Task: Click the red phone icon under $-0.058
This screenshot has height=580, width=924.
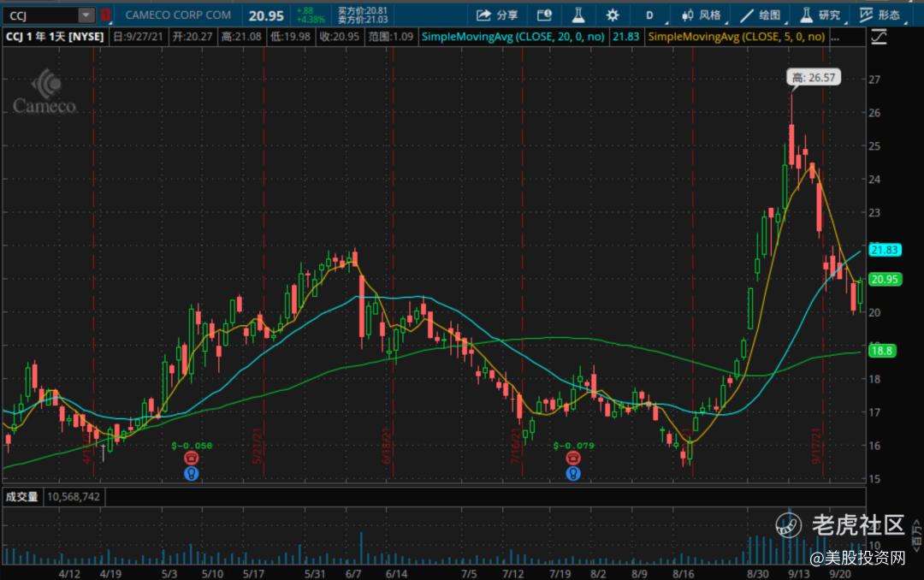Action: 192,458
